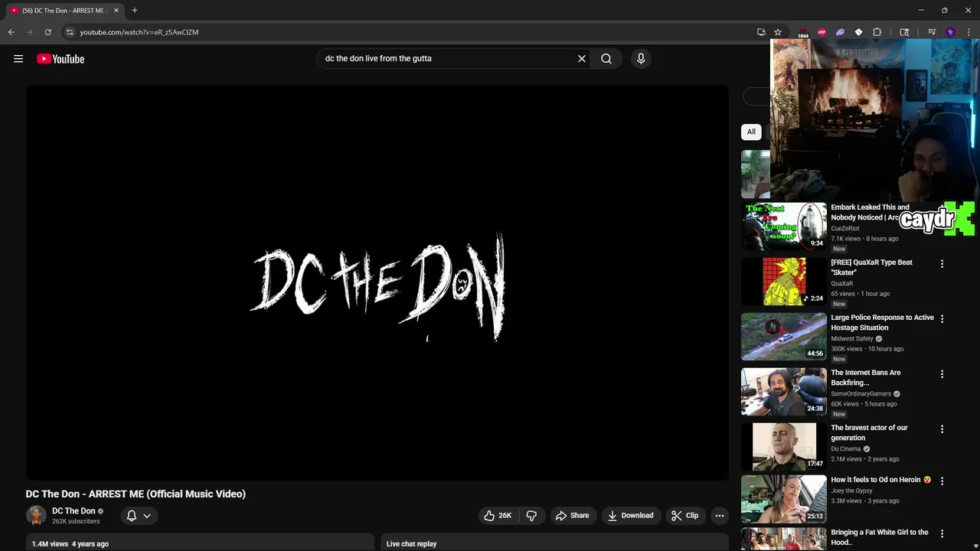Open white tag-shaped extension icon
Viewport: 980px width, 551px height.
(x=858, y=32)
